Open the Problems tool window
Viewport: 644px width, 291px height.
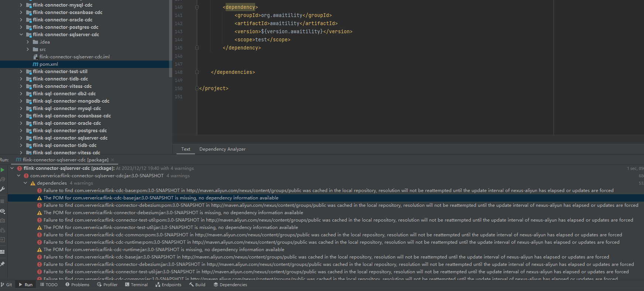[77, 285]
